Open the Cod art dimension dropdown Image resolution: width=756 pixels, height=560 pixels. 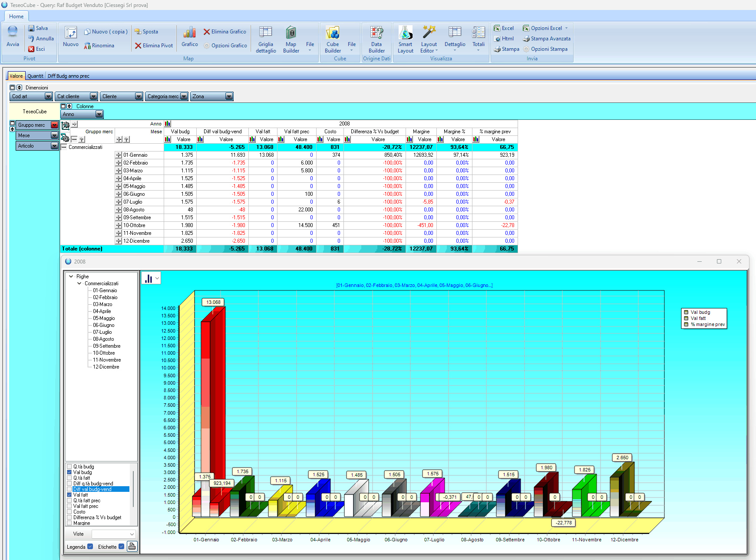coord(49,96)
